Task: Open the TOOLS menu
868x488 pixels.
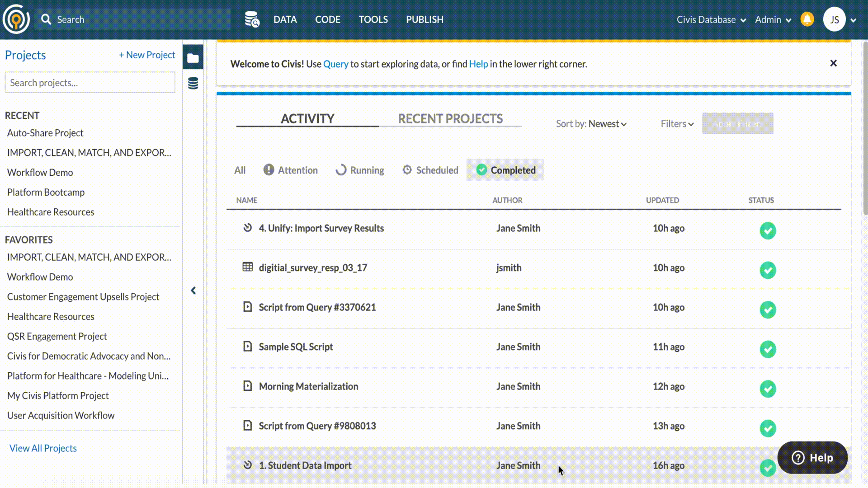Action: pos(373,19)
